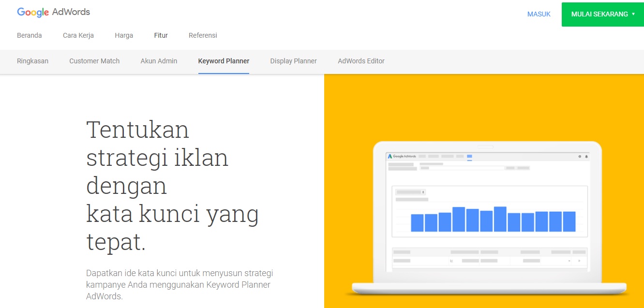Go to the Cara Kerja page
The image size is (644, 308).
78,35
